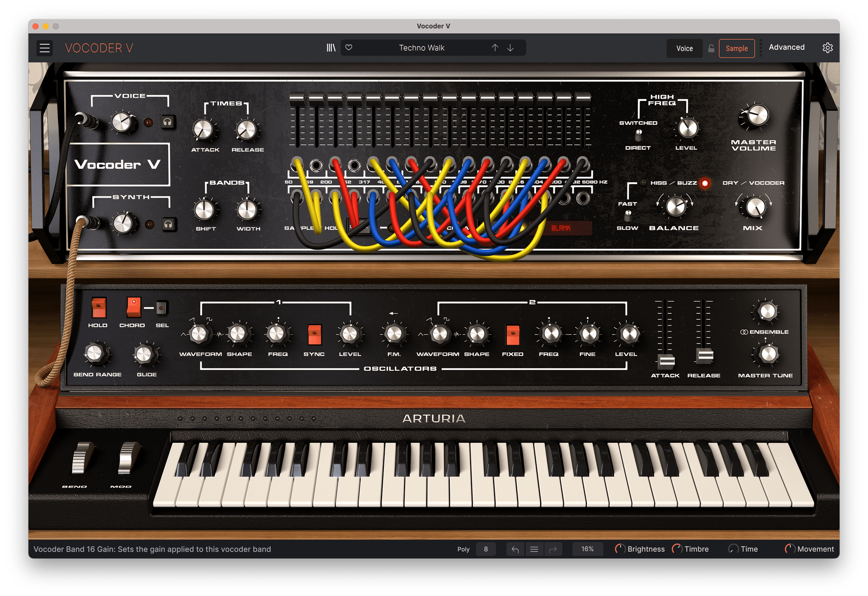This screenshot has height=596, width=868.
Task: Flip the Fast/Slow toggle switch
Action: click(628, 215)
